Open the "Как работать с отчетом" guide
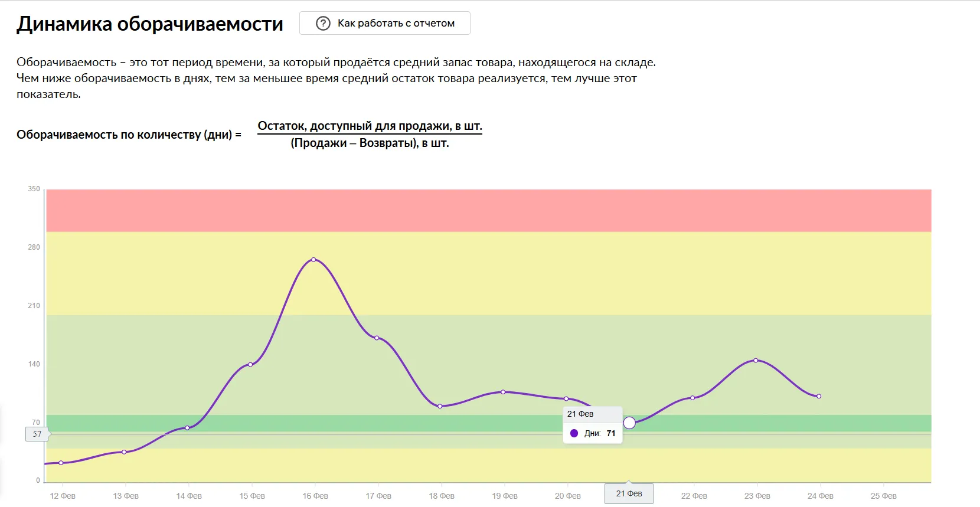The image size is (980, 507). coord(396,23)
